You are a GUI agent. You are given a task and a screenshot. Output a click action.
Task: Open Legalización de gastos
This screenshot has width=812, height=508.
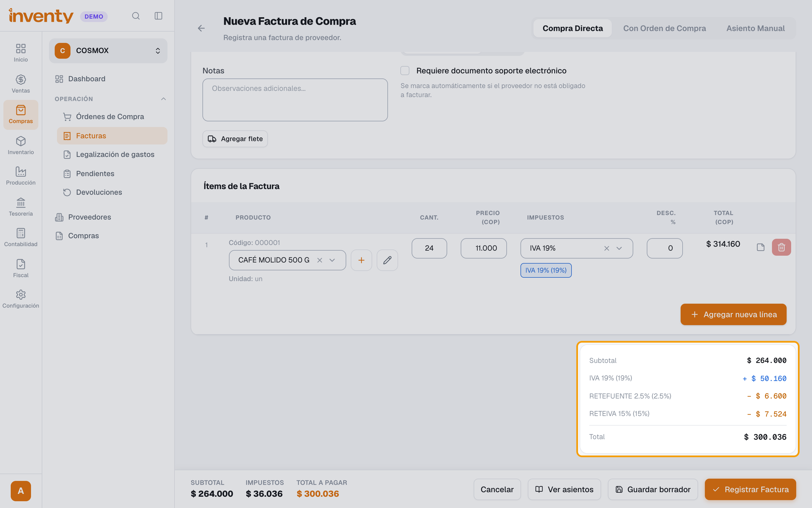112,155
